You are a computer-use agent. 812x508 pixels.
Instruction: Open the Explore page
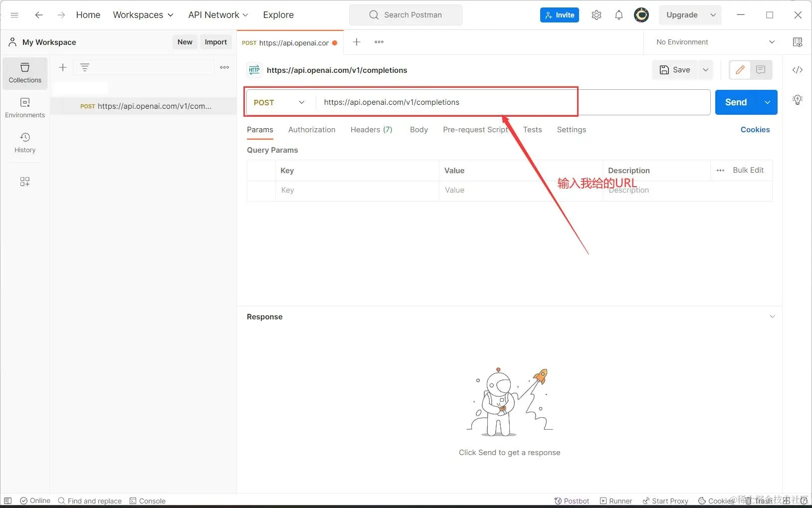point(278,15)
